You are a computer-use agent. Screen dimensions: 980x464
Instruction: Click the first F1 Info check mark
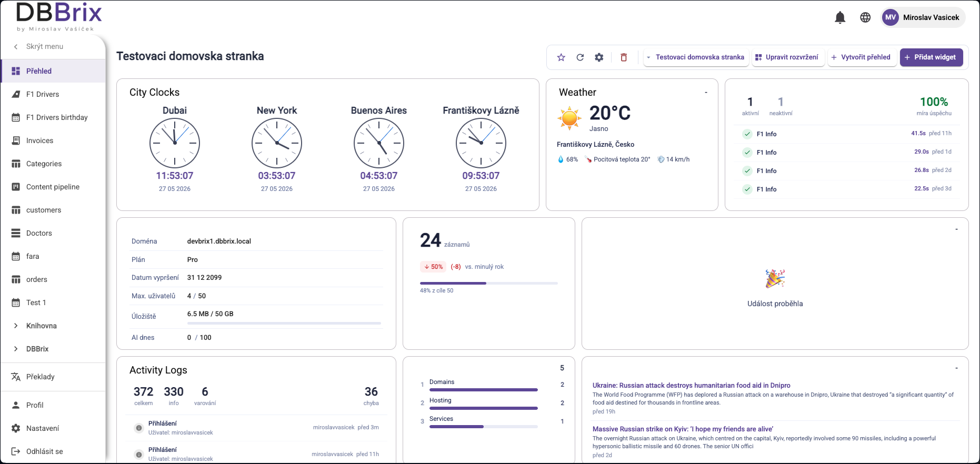point(747,134)
